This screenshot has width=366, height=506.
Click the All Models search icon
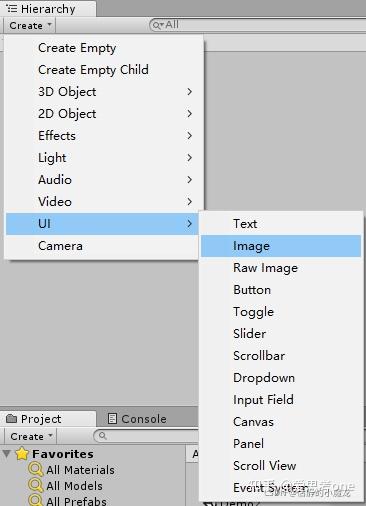click(35, 486)
